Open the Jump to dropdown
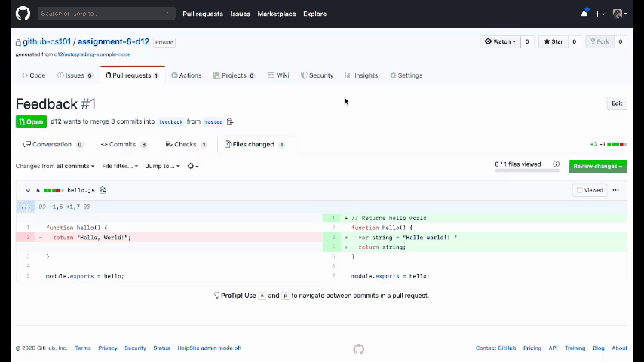 coord(163,166)
